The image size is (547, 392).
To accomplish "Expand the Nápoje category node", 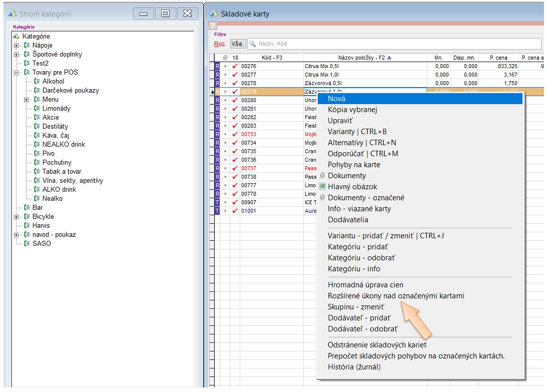I will 17,46.
